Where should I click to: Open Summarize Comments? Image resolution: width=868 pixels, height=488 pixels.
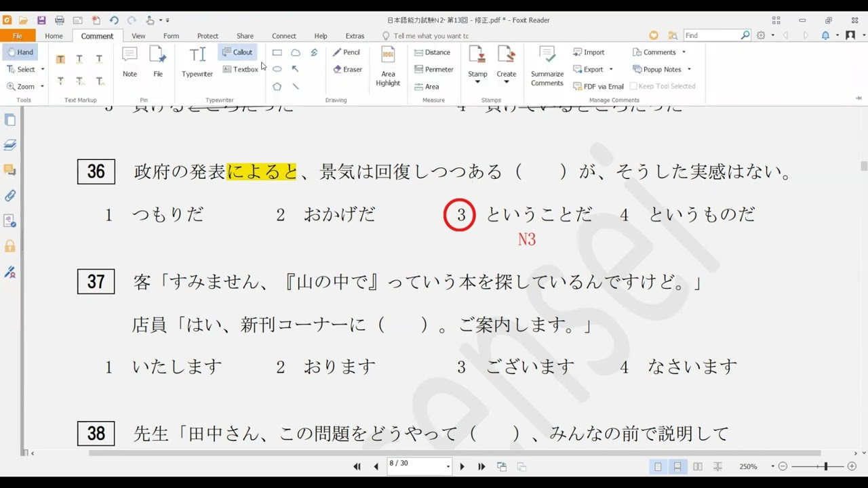click(547, 66)
